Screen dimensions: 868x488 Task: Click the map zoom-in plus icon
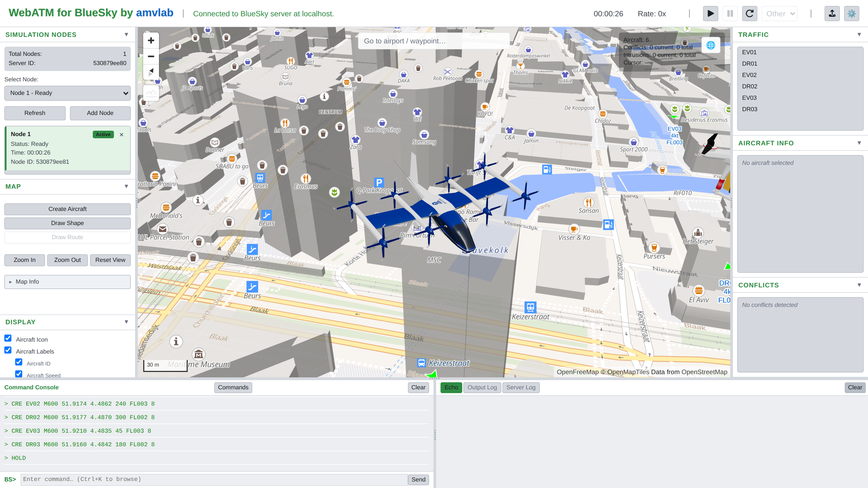tap(151, 40)
